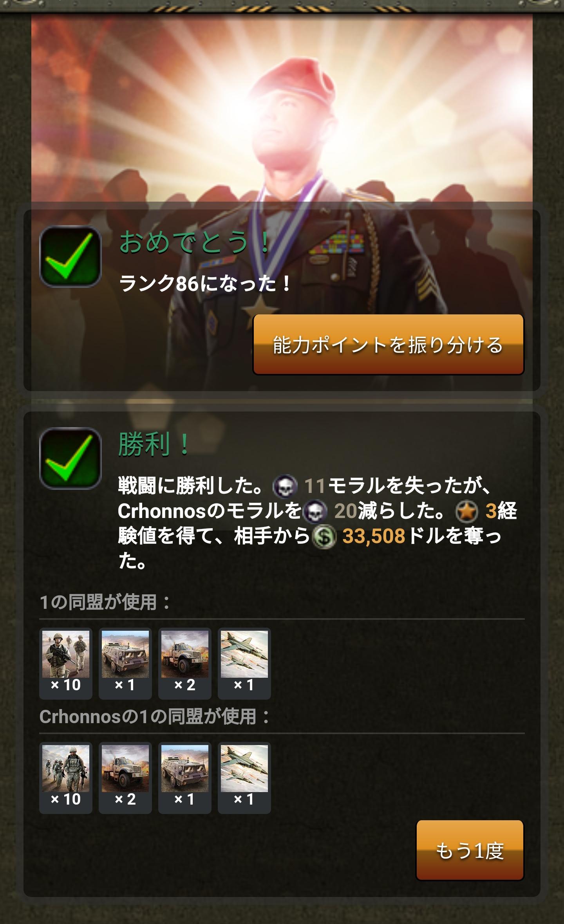Click the green checkmark beside おめでとう
Screen dimensions: 564x924
(70, 256)
